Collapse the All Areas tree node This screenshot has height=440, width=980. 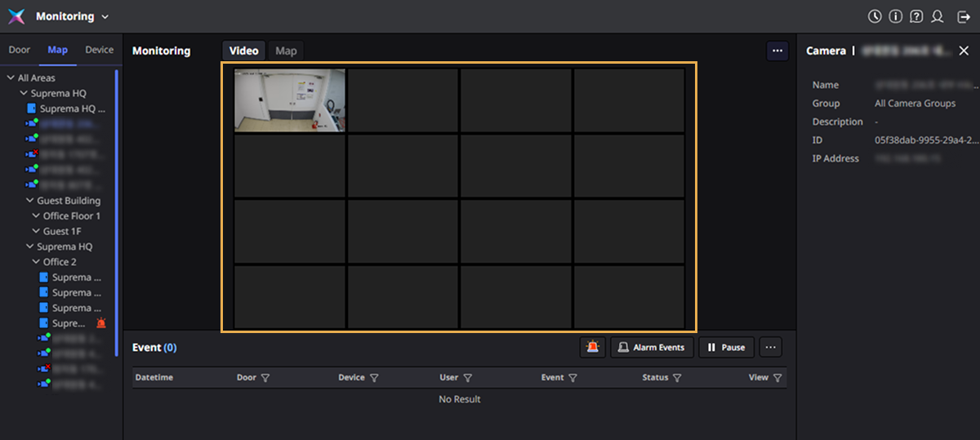coord(11,78)
